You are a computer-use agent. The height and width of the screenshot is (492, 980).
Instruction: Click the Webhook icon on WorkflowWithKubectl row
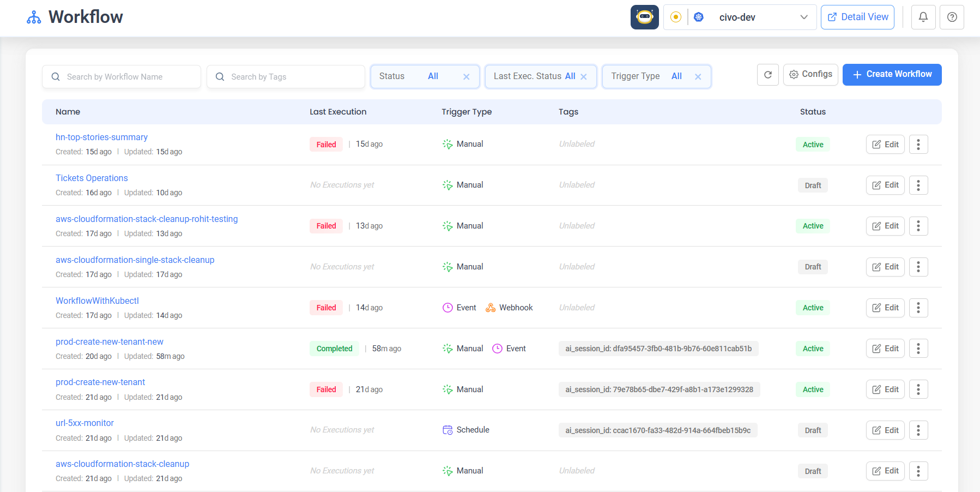pyautogui.click(x=491, y=307)
